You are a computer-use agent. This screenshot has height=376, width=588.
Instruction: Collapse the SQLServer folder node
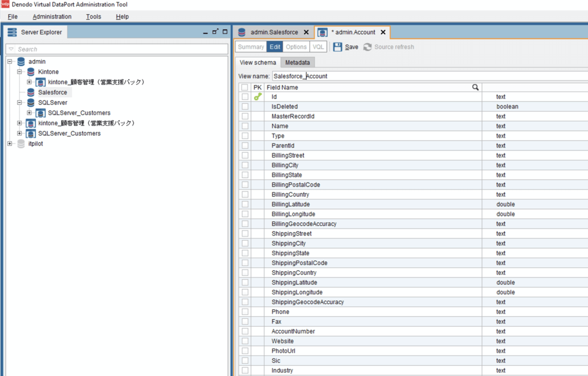(20, 103)
